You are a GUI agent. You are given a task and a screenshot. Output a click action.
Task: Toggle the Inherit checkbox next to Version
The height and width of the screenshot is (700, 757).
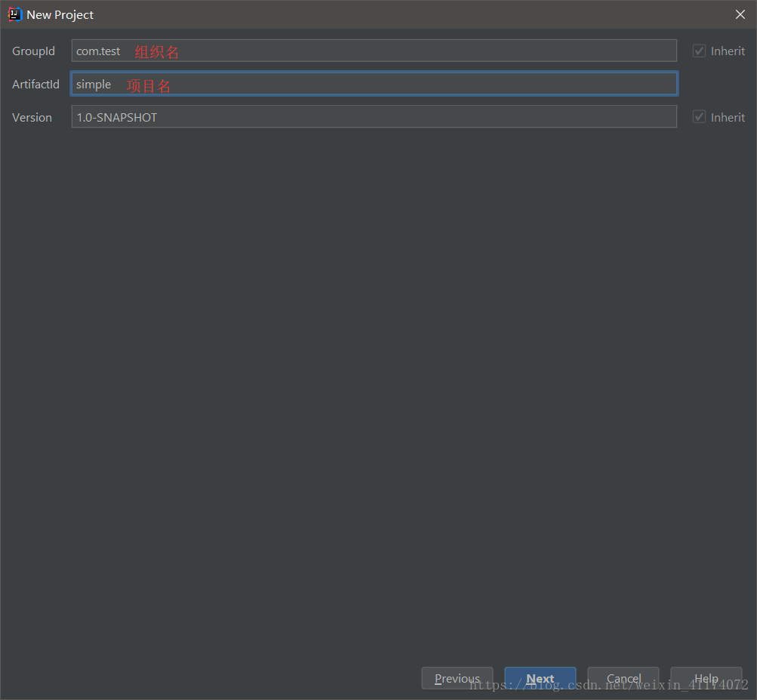(699, 117)
